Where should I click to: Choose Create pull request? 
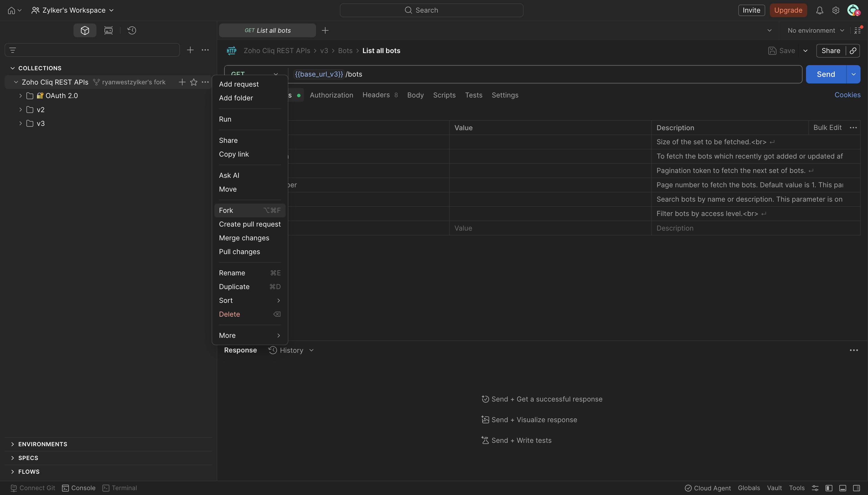click(x=250, y=224)
